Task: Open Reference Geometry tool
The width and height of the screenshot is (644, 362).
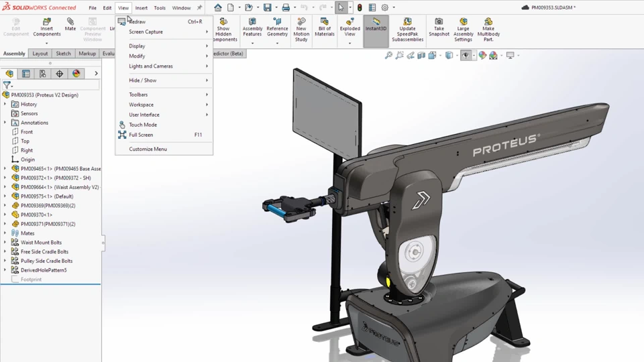Action: 277,27
